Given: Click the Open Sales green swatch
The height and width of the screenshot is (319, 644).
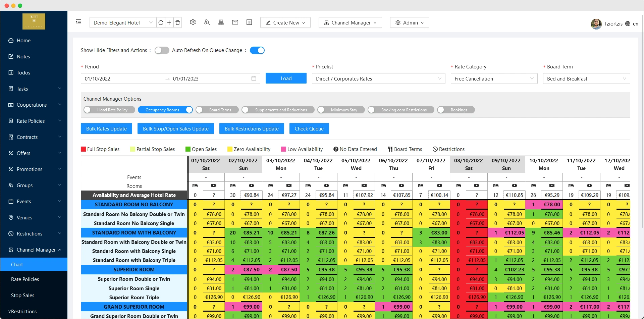Looking at the screenshot, I should coord(188,149).
